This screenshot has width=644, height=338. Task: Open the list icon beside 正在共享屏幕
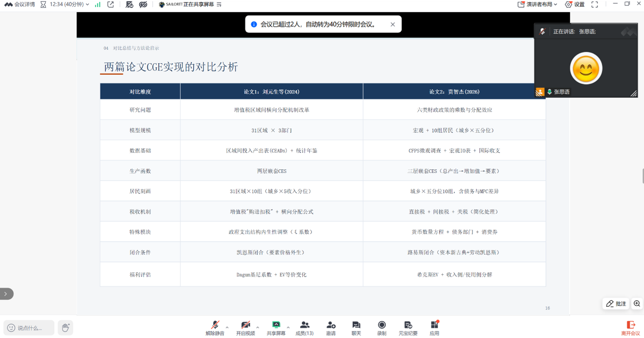pos(219,4)
